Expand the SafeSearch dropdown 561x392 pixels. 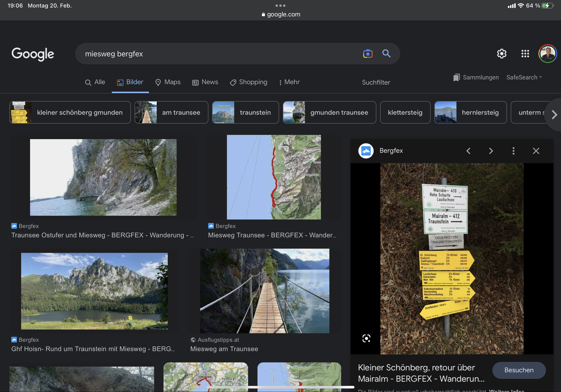(524, 78)
